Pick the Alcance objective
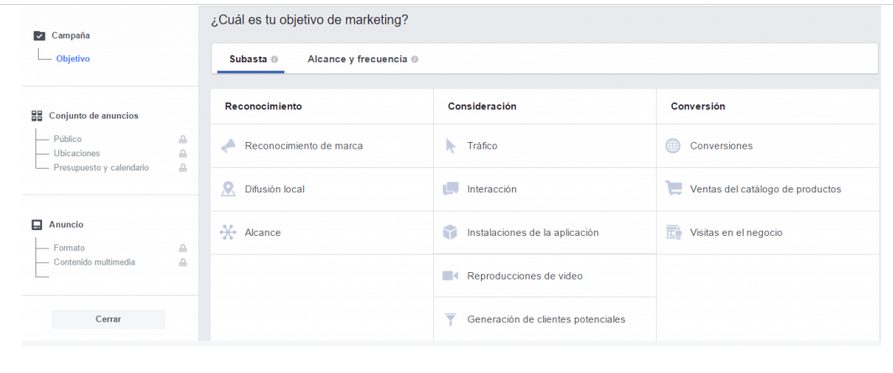Viewport: 893px width, 373px height. [x=322, y=232]
